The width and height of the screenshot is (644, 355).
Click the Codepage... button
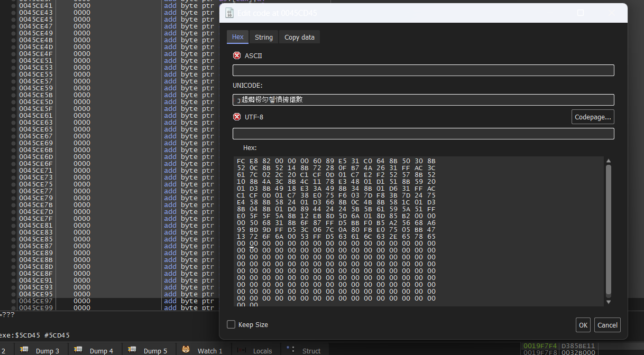point(593,117)
